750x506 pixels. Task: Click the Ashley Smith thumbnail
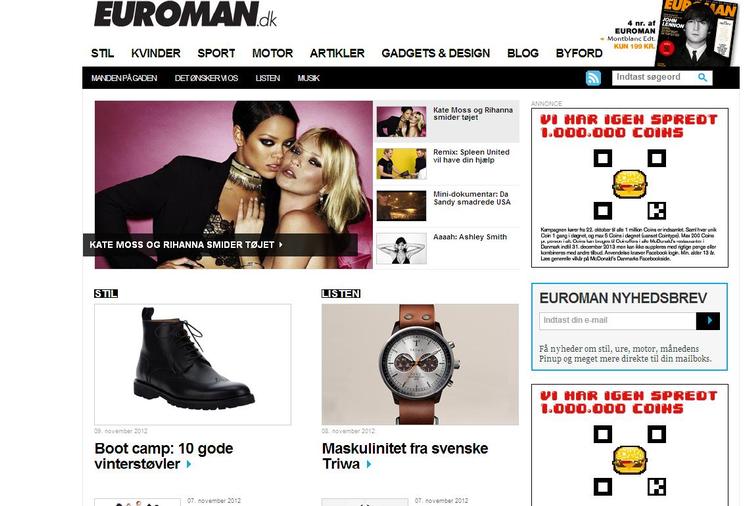[401, 248]
